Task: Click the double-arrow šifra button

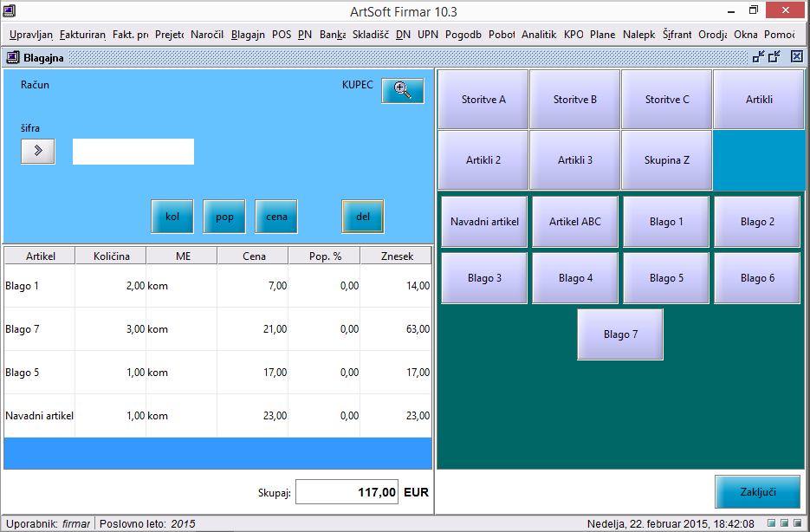Action: (37, 151)
